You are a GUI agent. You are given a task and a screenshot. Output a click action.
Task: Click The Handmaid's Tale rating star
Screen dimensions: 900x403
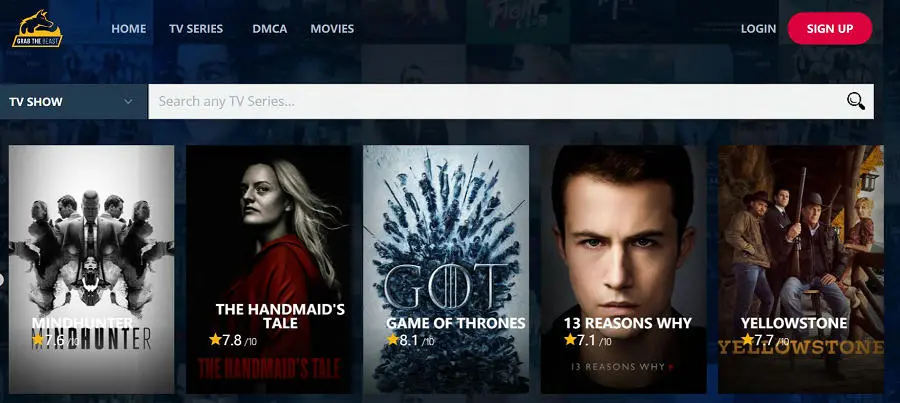(x=215, y=340)
